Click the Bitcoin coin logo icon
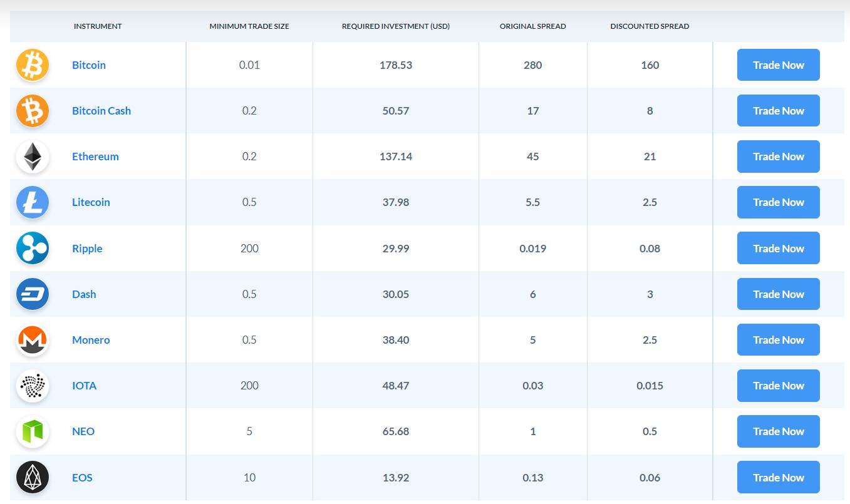 tap(33, 65)
